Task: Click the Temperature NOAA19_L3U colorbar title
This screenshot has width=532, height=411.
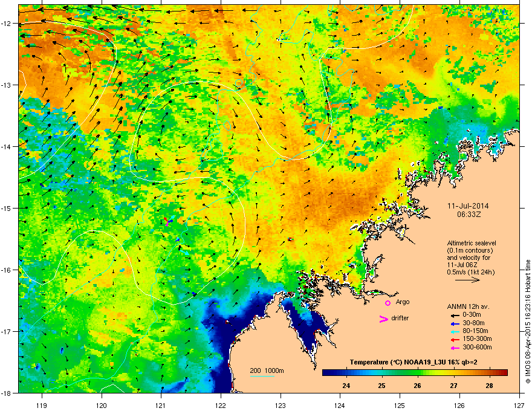Action: click(414, 363)
